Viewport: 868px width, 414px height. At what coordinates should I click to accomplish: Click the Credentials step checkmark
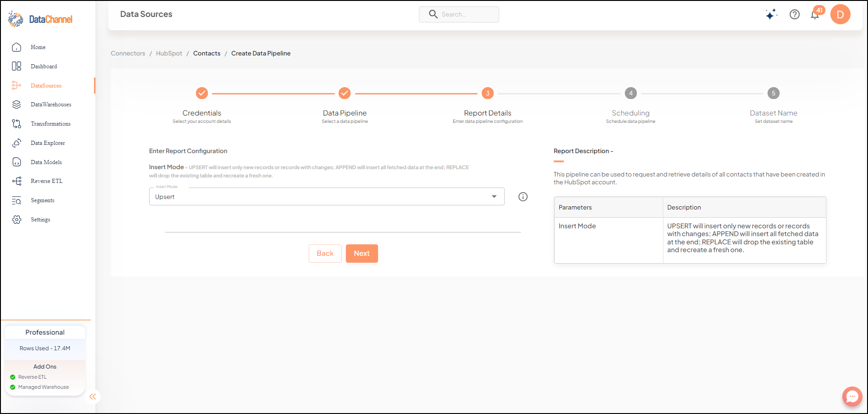[x=202, y=93]
